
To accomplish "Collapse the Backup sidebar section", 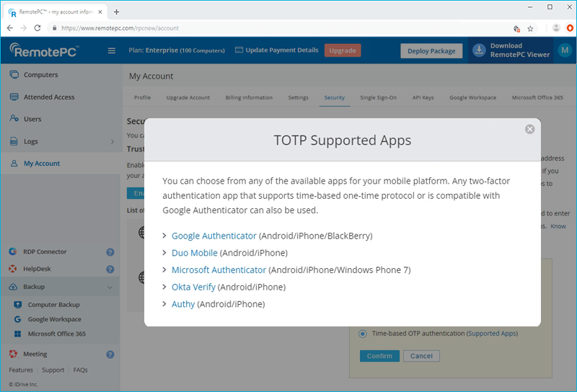I will [110, 287].
